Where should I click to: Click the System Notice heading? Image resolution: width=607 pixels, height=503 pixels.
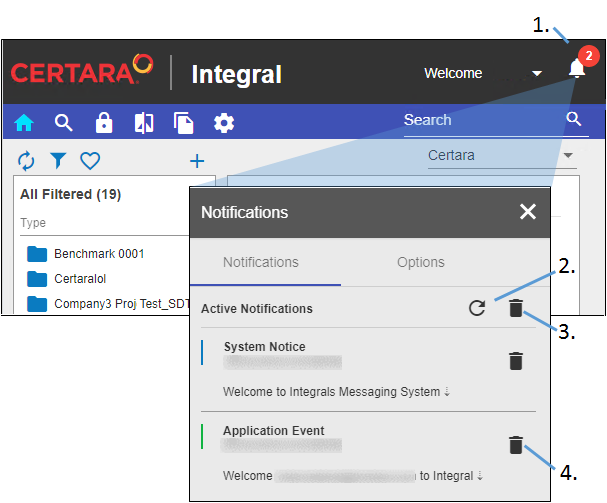click(265, 347)
